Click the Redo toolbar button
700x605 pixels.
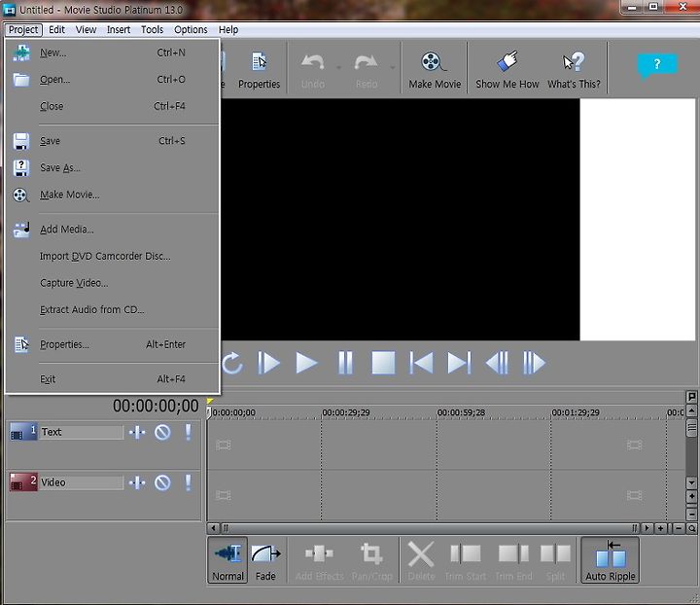(x=367, y=71)
